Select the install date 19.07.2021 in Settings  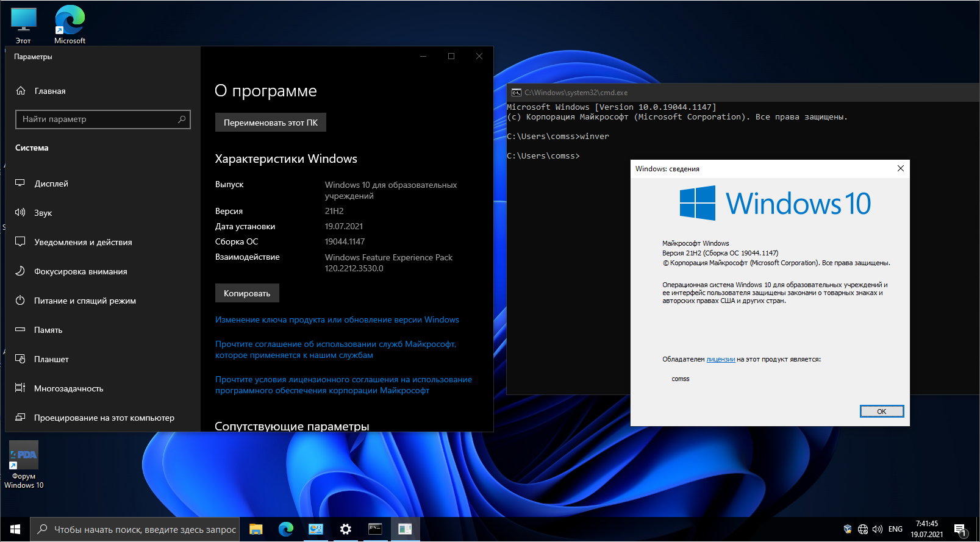pos(344,226)
